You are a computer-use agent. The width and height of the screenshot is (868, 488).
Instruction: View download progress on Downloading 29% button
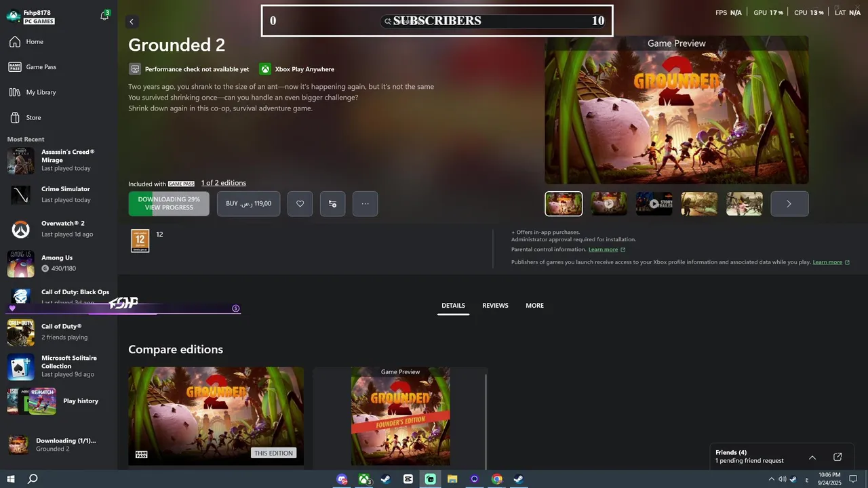coord(169,203)
